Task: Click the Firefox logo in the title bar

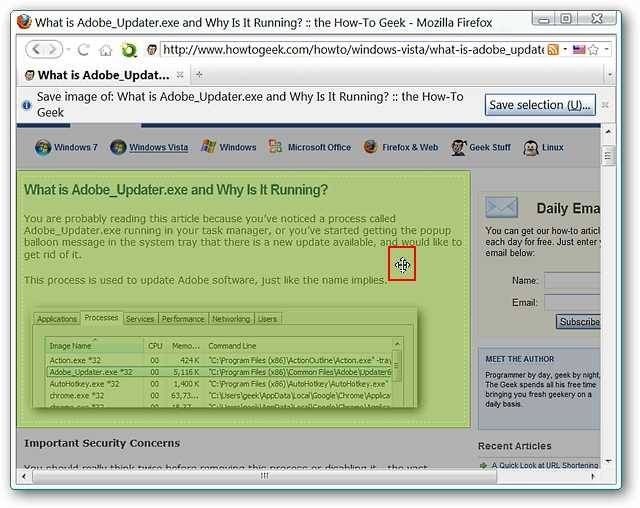Action: (24, 22)
